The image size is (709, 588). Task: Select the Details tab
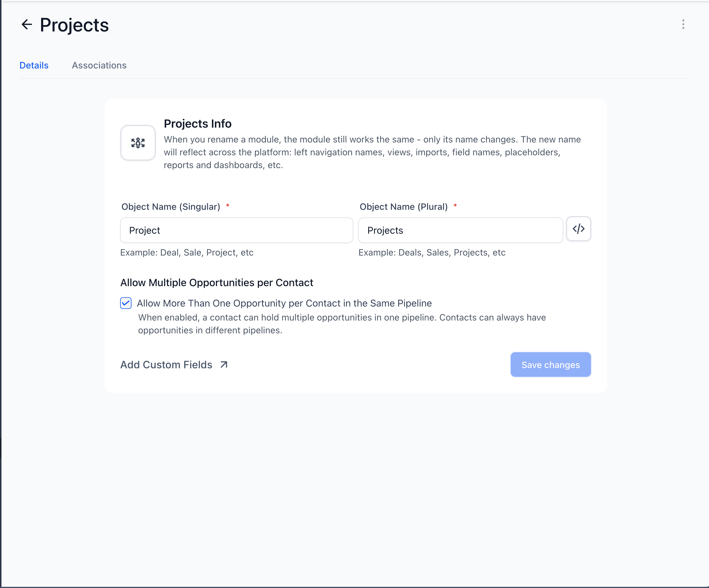point(34,66)
